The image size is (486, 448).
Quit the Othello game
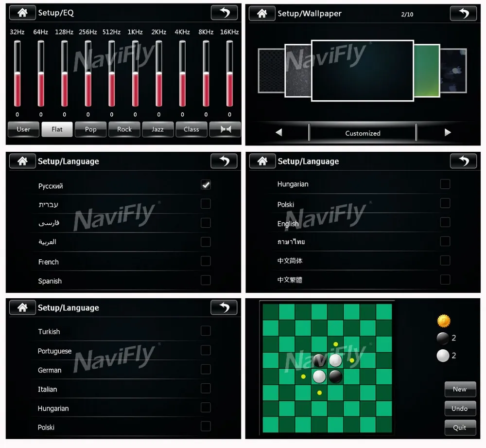(x=460, y=428)
